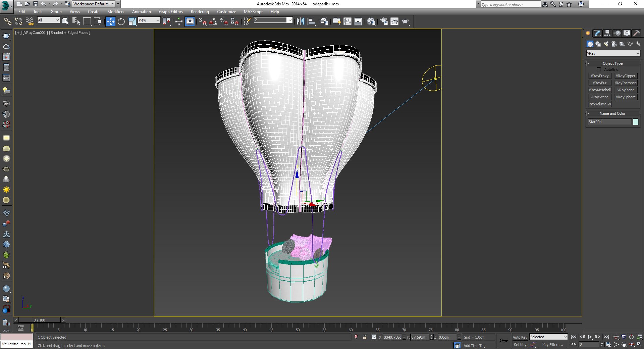Image resolution: width=644 pixels, height=349 pixels.
Task: Show the Lights create category
Action: pos(606,44)
